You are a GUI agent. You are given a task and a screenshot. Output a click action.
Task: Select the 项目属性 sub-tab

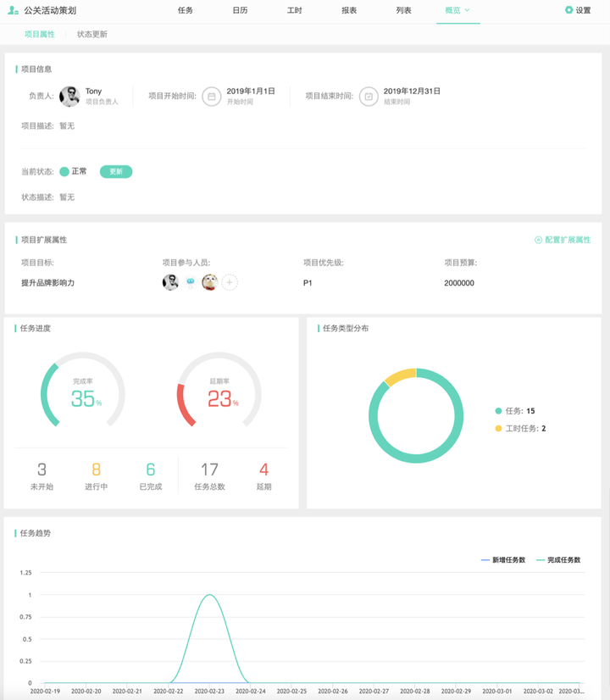(40, 35)
